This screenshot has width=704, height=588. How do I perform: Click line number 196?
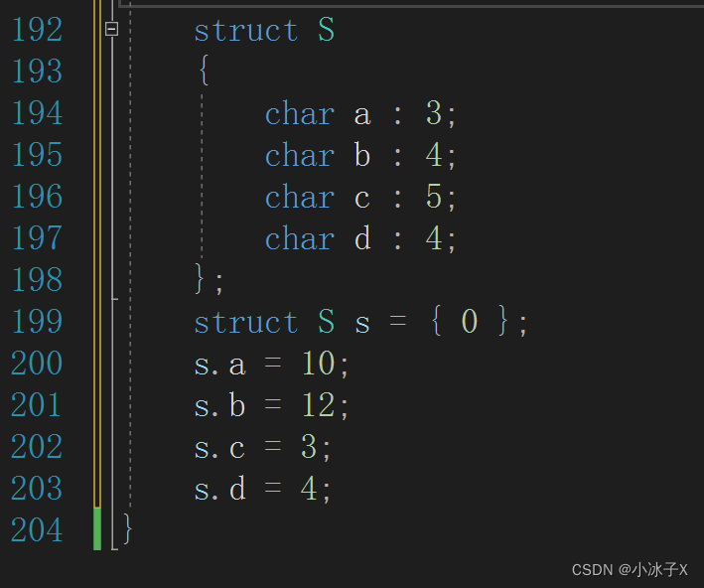37,197
